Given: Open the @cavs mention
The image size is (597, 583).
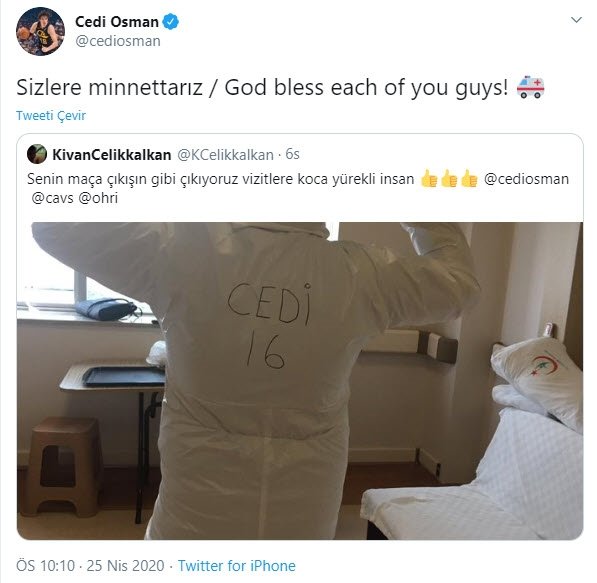Looking at the screenshot, I should (52, 198).
